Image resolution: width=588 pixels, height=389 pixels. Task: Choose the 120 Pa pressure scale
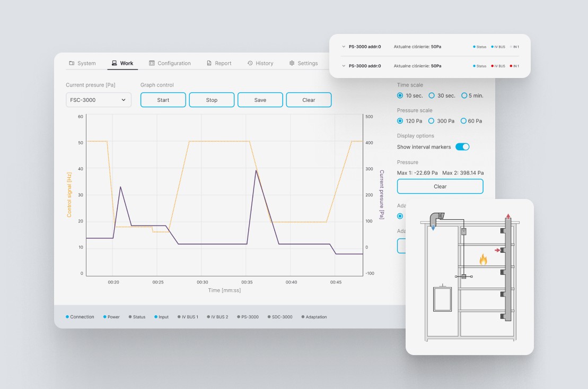coord(400,121)
